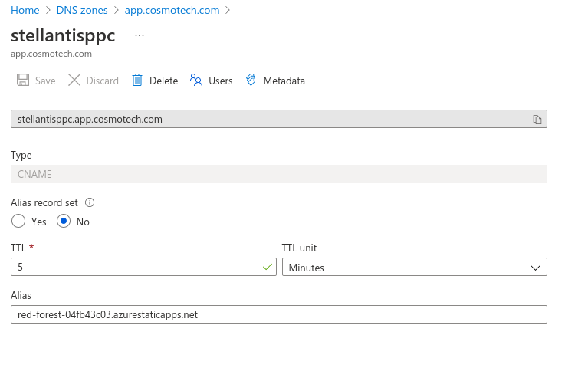
Task: Go to Home breadcrumb
Action: coord(25,10)
